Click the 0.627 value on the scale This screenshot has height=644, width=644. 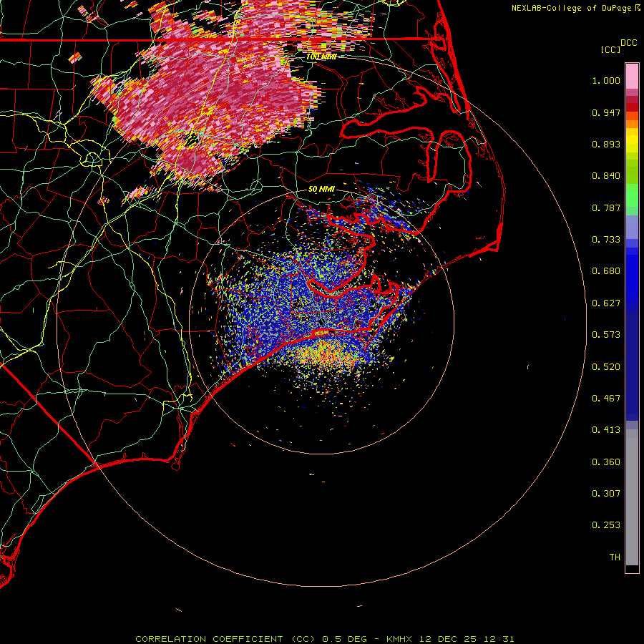coord(606,303)
